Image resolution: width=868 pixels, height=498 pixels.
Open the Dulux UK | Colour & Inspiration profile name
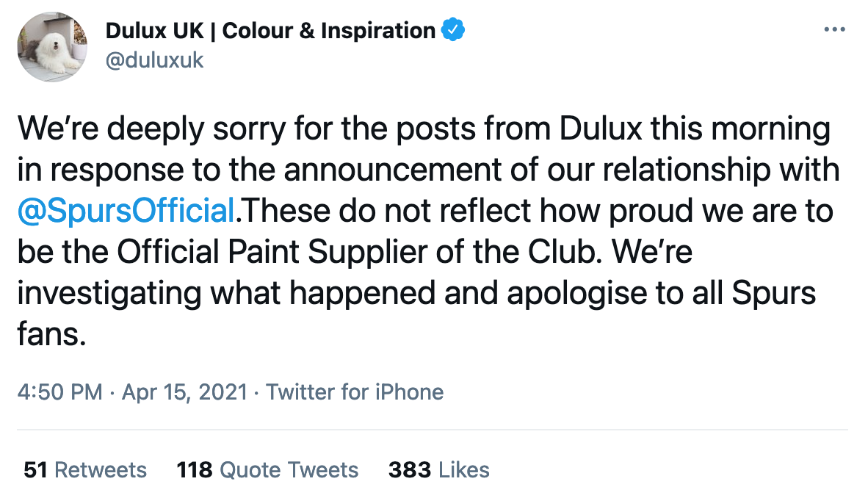pyautogui.click(x=270, y=30)
